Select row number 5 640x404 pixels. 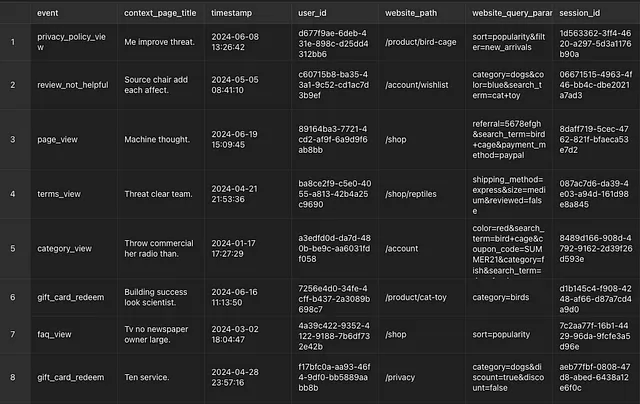(13, 249)
